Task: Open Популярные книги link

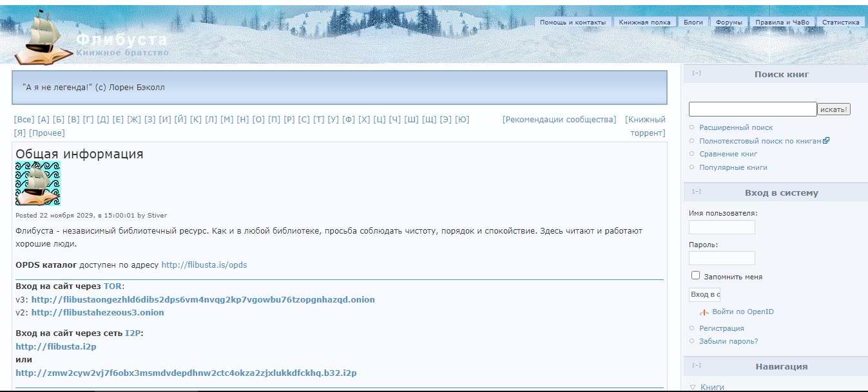Action: click(733, 167)
